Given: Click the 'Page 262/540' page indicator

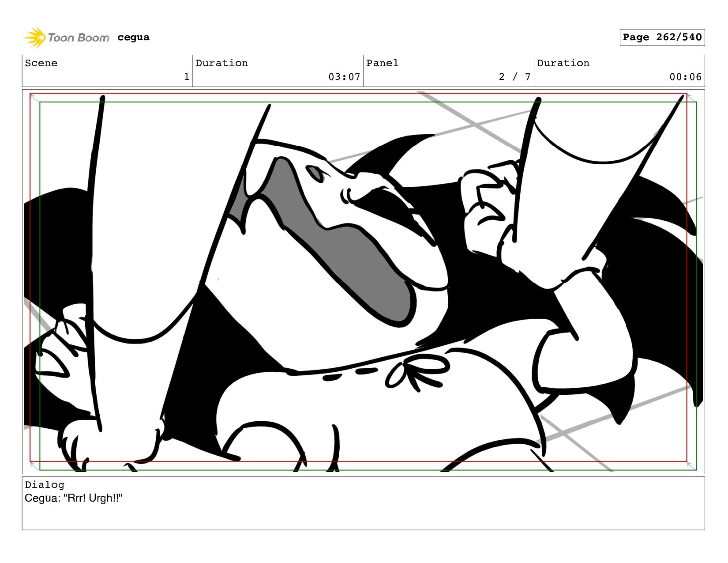Looking at the screenshot, I should 662,37.
